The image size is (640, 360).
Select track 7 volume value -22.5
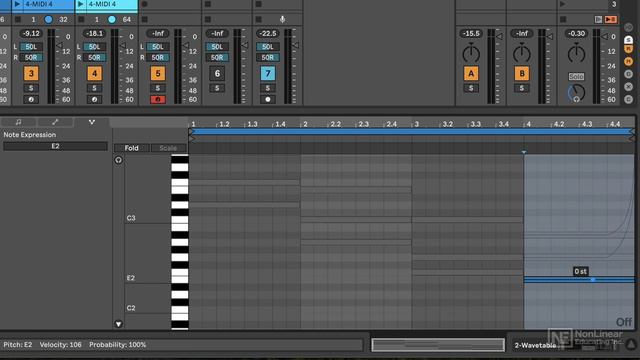pyautogui.click(x=268, y=33)
